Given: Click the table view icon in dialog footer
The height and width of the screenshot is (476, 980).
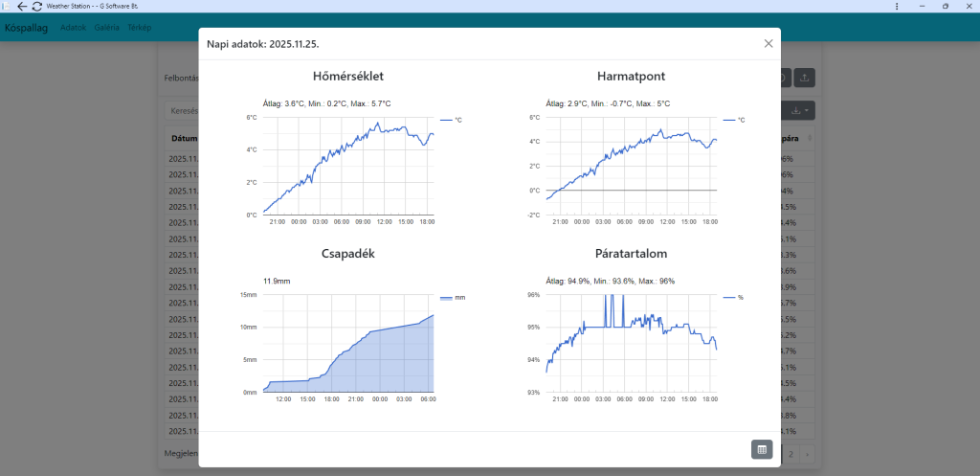Looking at the screenshot, I should (x=762, y=449).
